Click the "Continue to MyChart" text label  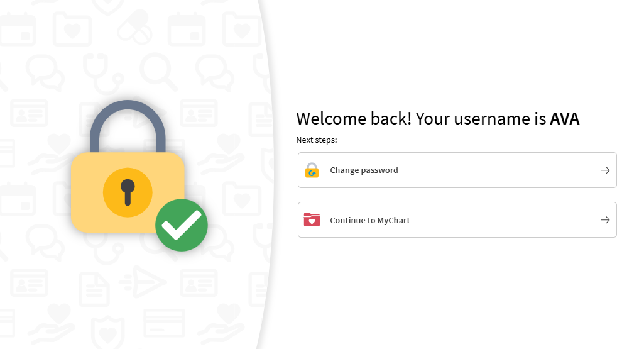[370, 220]
